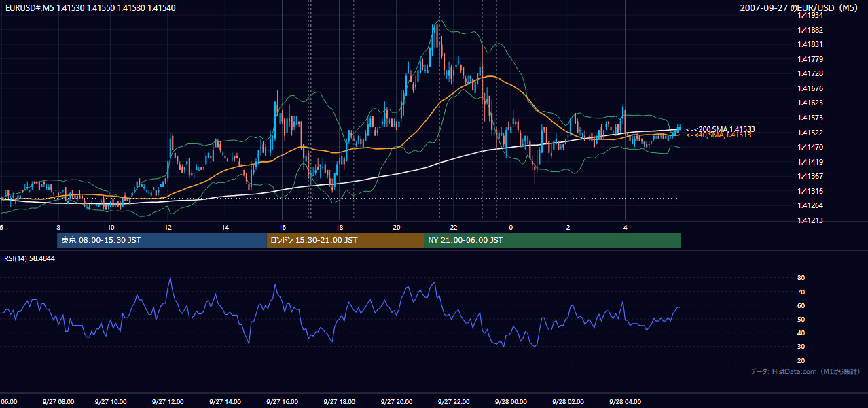Screen dimensions: 868x408
Task: Click the 200 SMA 1.41533 line label
Action: pyautogui.click(x=721, y=129)
